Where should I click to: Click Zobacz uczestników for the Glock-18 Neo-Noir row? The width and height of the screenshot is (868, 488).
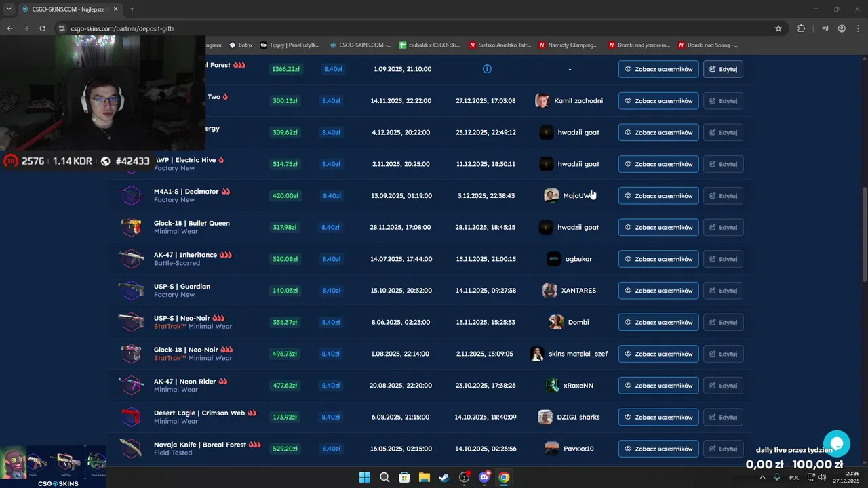[x=658, y=354]
